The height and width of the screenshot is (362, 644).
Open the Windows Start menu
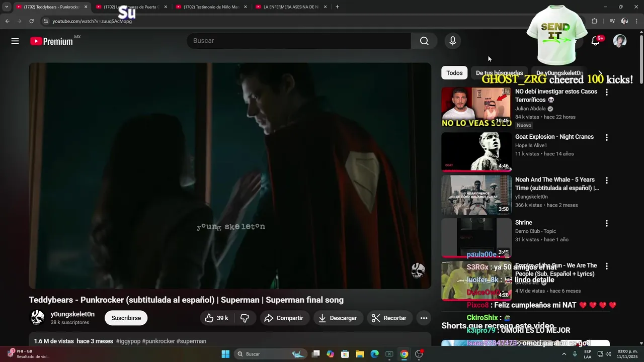point(225,354)
